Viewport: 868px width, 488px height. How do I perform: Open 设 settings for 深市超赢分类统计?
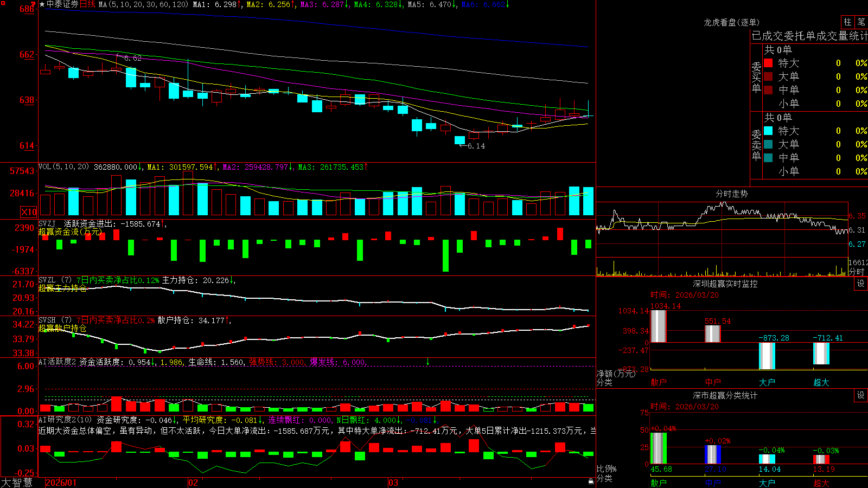point(861,395)
